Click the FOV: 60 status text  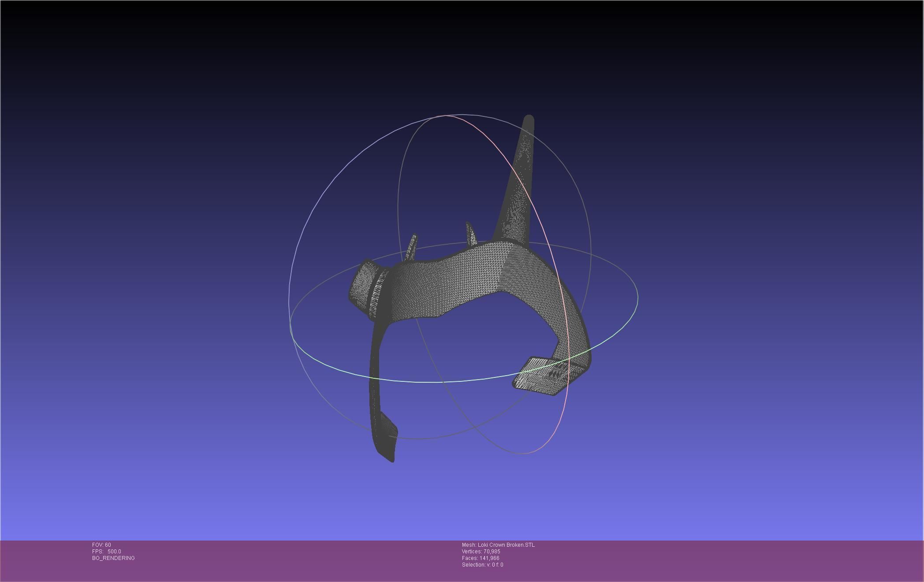pyautogui.click(x=101, y=545)
